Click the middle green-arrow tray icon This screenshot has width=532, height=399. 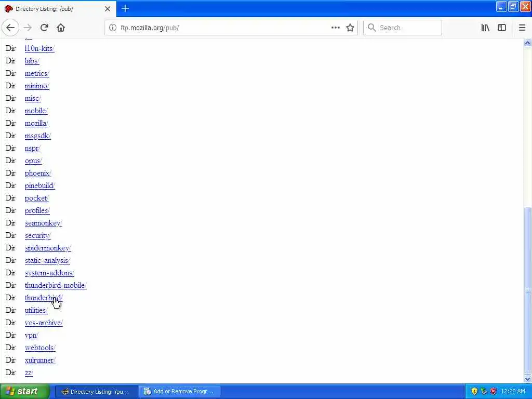(484, 392)
